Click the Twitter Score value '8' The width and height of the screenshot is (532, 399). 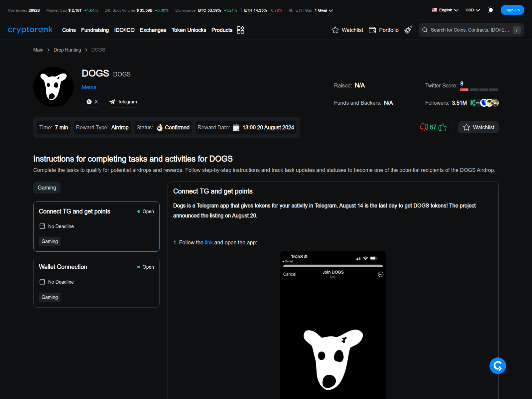coord(462,83)
